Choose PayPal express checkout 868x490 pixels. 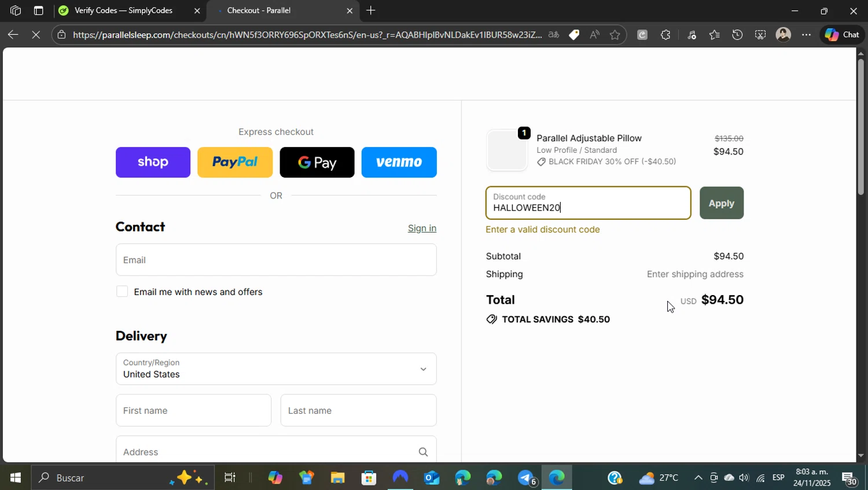(235, 162)
